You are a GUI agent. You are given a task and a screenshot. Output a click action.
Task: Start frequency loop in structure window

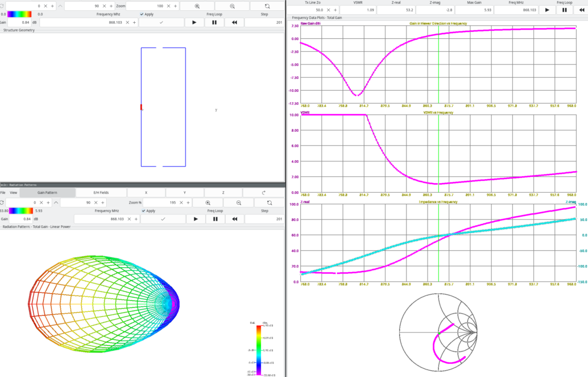194,22
